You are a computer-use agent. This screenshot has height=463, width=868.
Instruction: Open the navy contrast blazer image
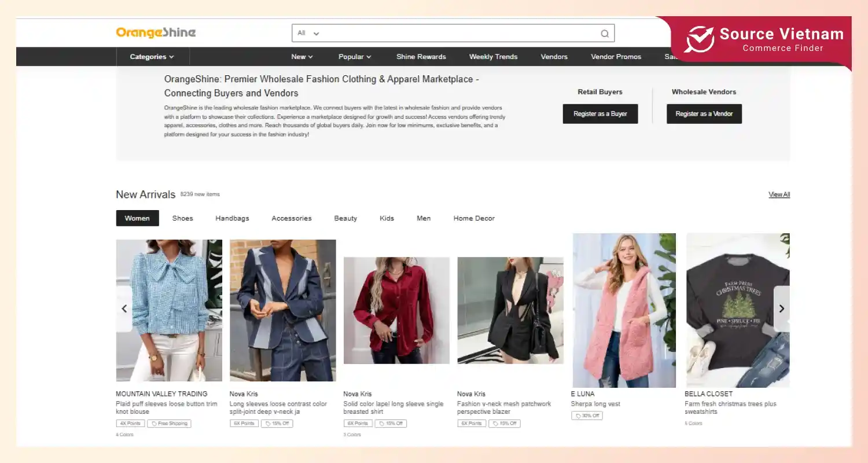[x=282, y=310]
